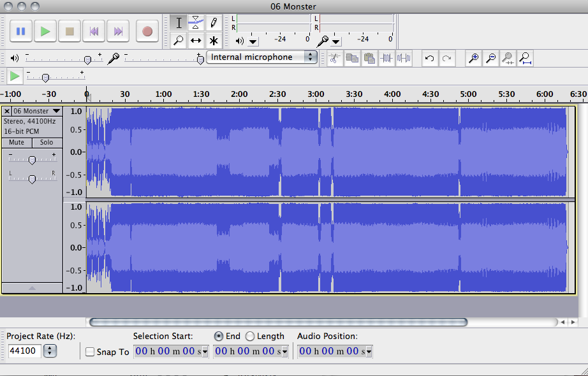Select the Selection (I-beam) tool
This screenshot has height=376, width=588.
click(179, 23)
